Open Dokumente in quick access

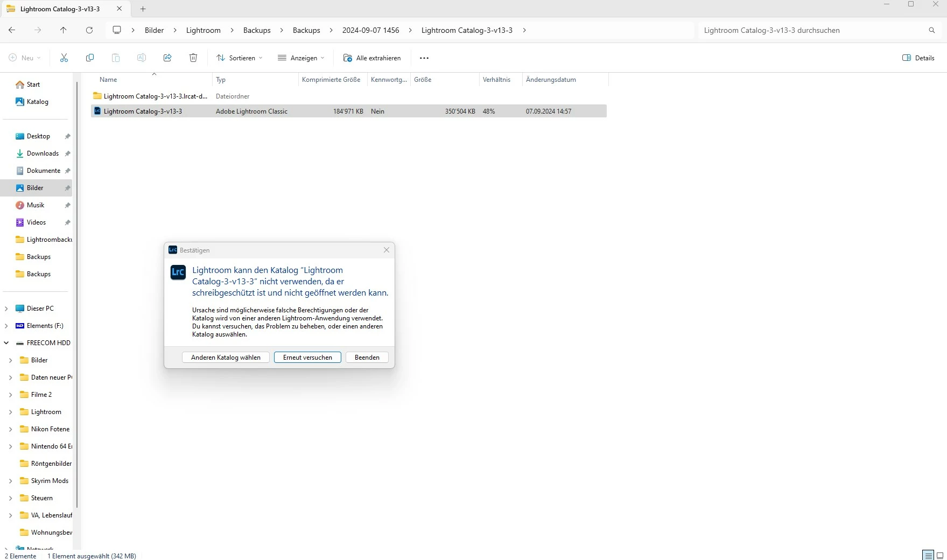click(x=44, y=171)
